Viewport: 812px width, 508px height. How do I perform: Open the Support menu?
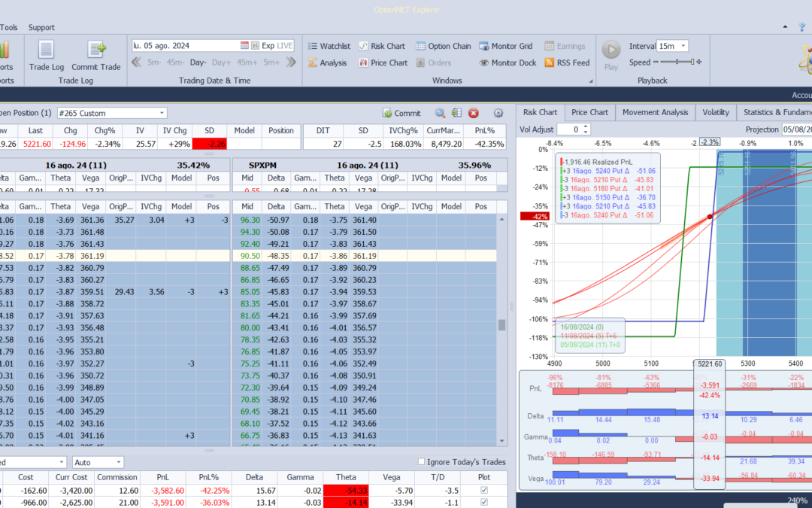(x=41, y=28)
